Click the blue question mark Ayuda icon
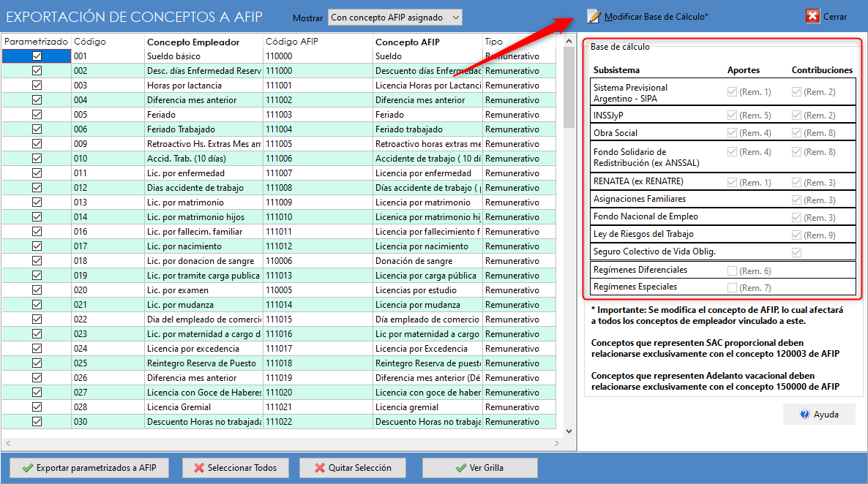 pyautogui.click(x=805, y=415)
